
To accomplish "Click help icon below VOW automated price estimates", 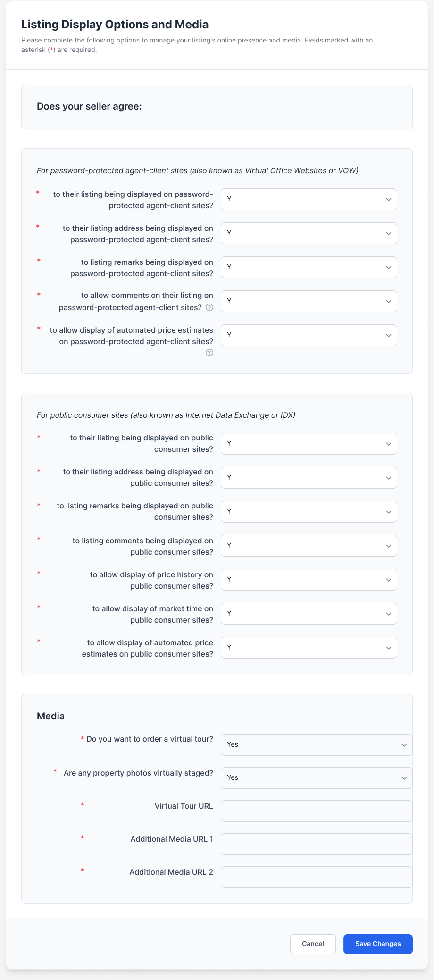I will click(x=209, y=353).
